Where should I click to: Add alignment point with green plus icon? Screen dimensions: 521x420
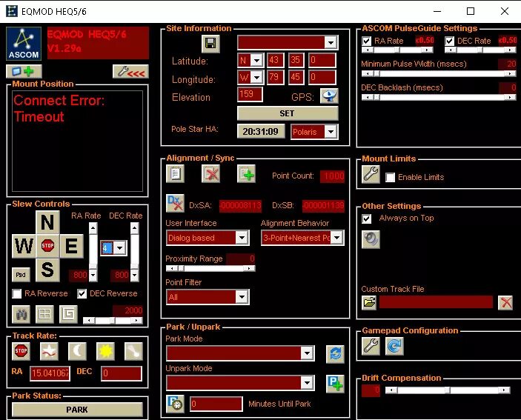246,173
